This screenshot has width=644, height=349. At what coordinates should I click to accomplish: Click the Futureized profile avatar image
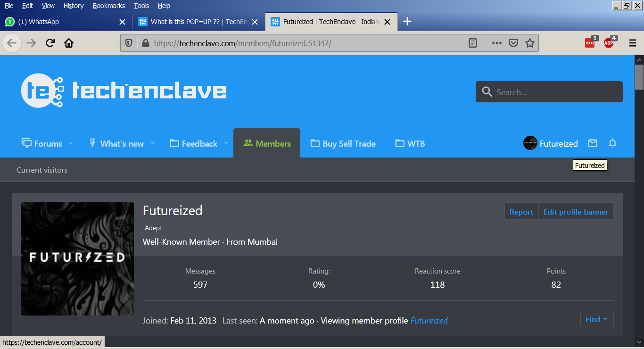(77, 259)
